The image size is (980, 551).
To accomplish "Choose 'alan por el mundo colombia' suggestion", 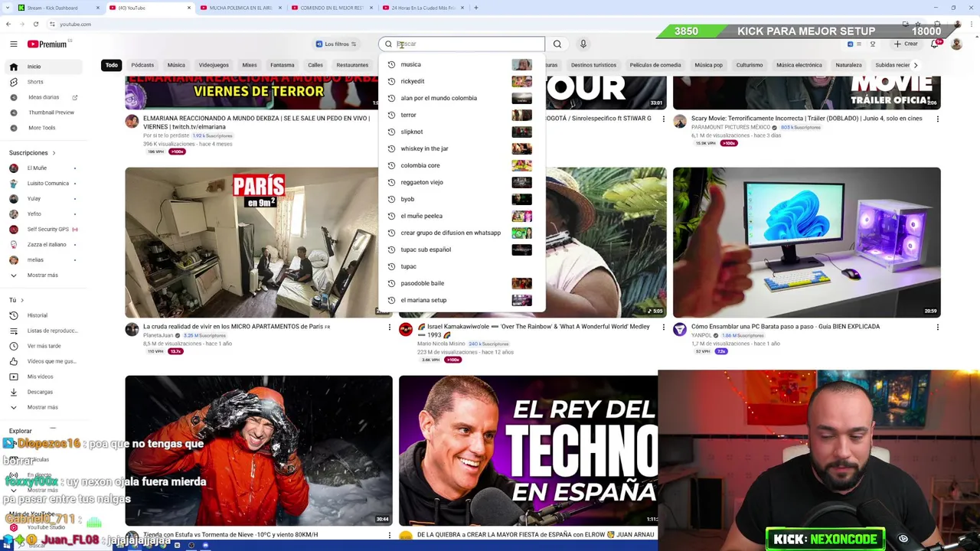I will (462, 98).
